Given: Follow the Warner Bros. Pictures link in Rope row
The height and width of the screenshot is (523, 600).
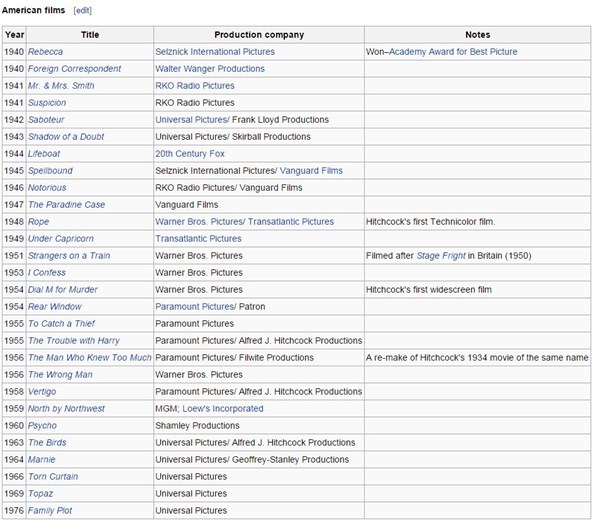Looking at the screenshot, I should 199,222.
